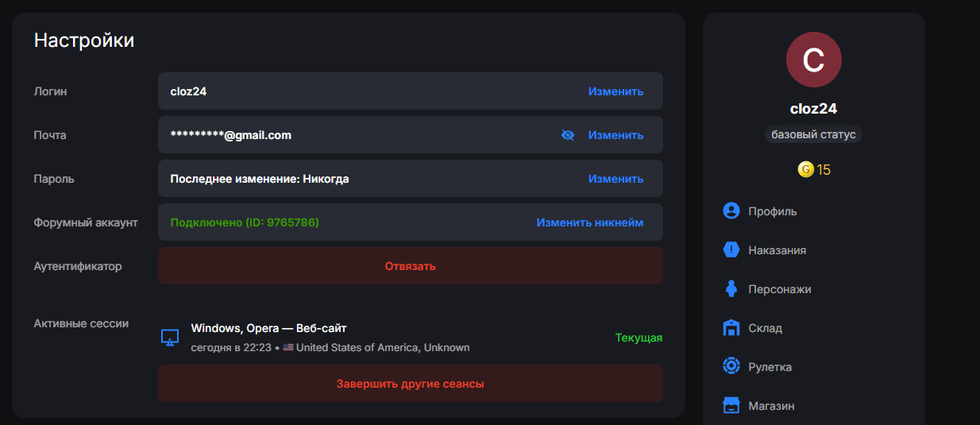Click Изменить in the Пароль row
Image resolution: width=980 pixels, height=425 pixels.
[615, 179]
